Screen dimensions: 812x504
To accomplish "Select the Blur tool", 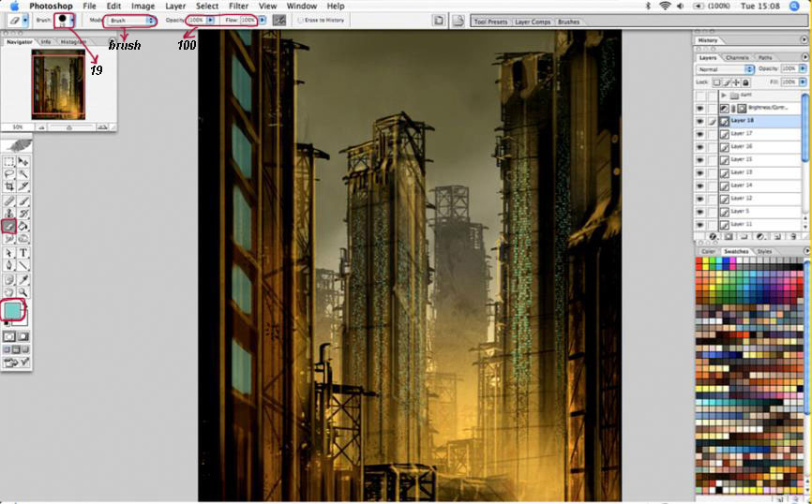I will tap(9, 238).
